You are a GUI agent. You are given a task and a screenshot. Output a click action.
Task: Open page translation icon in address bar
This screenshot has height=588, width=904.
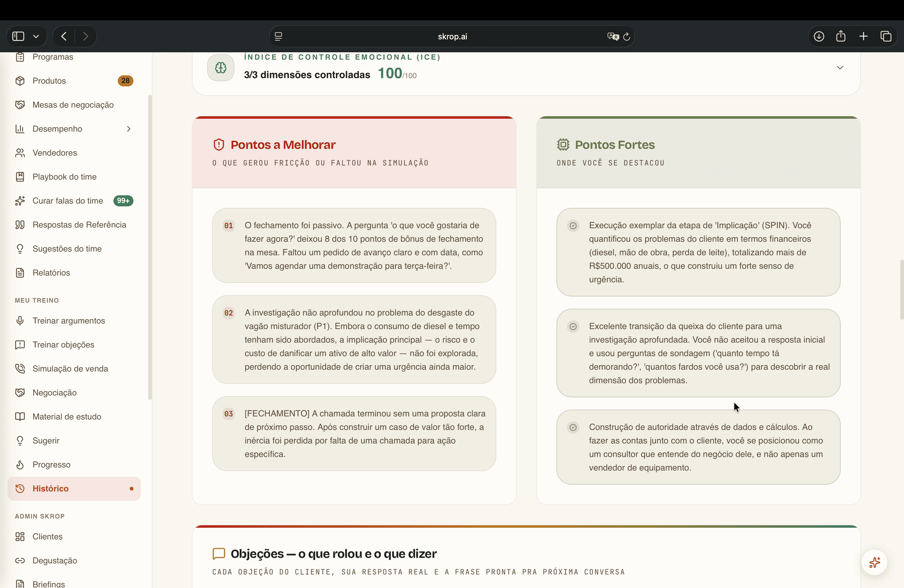click(x=613, y=37)
